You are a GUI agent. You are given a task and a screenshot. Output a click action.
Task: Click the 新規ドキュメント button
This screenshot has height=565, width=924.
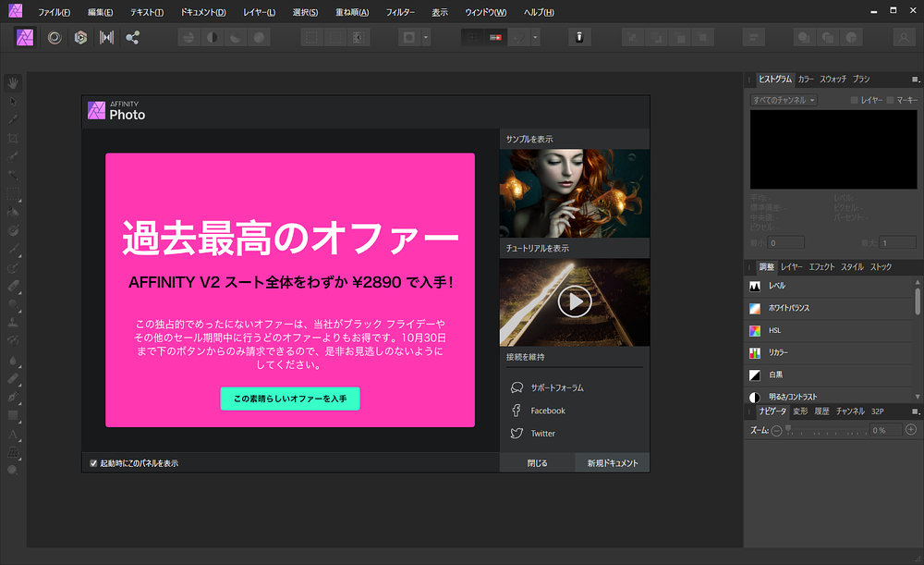click(613, 463)
